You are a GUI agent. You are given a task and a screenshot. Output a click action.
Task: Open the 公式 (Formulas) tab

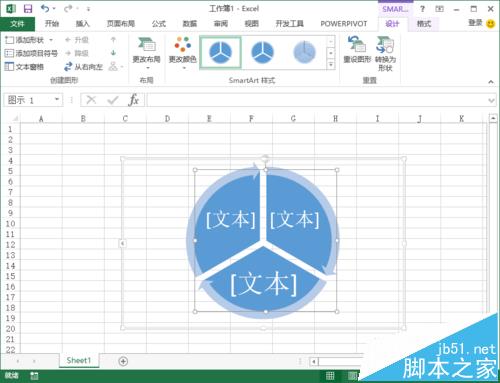159,24
